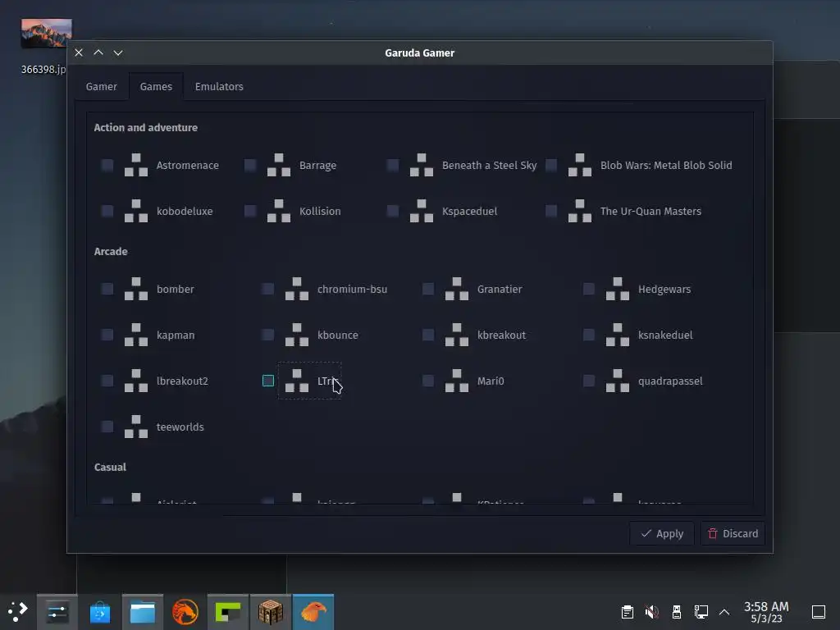
Task: Check the LTris checkbox
Action: [268, 381]
